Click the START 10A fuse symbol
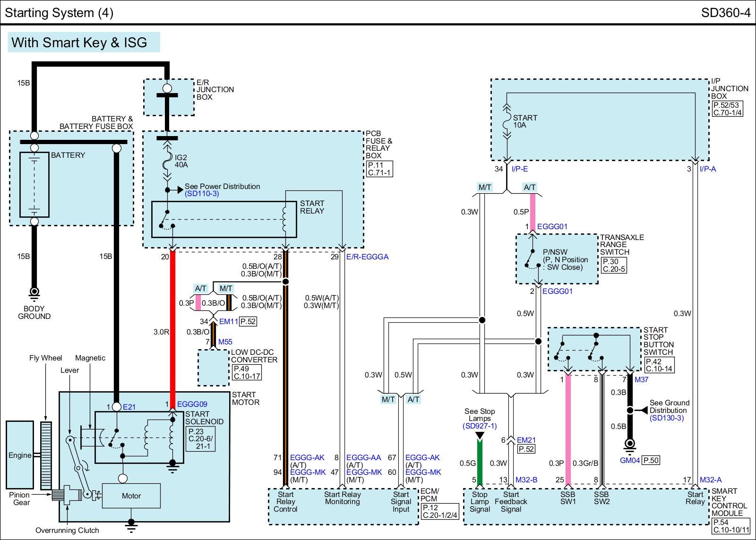Viewport: 756px width, 540px height. [507, 122]
